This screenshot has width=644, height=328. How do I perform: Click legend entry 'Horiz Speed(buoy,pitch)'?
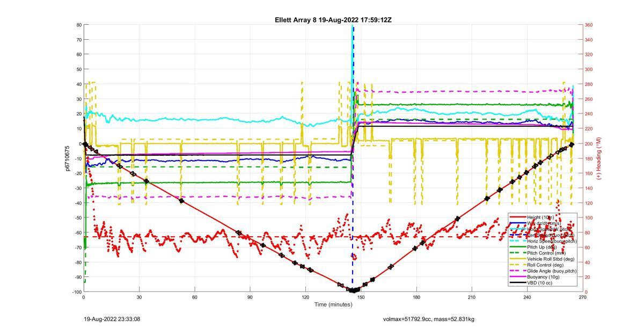pos(552,241)
